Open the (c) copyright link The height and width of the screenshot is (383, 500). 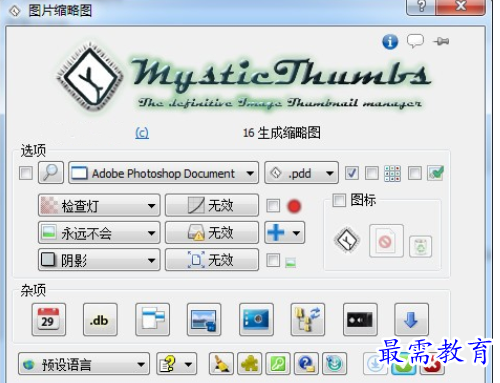142,133
